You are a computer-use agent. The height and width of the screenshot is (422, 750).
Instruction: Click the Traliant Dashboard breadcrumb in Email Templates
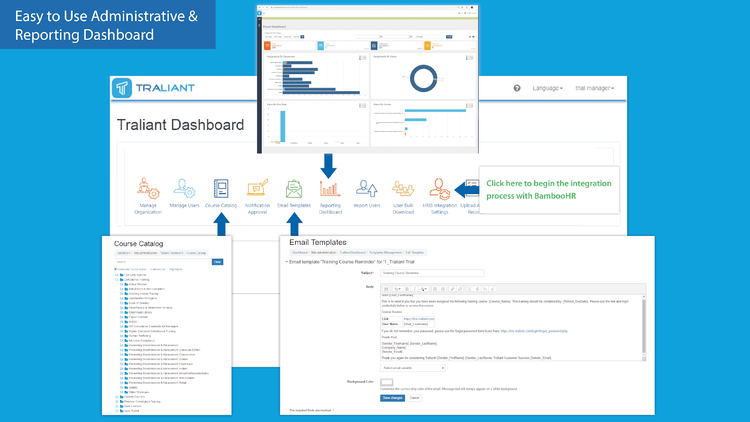click(x=353, y=253)
